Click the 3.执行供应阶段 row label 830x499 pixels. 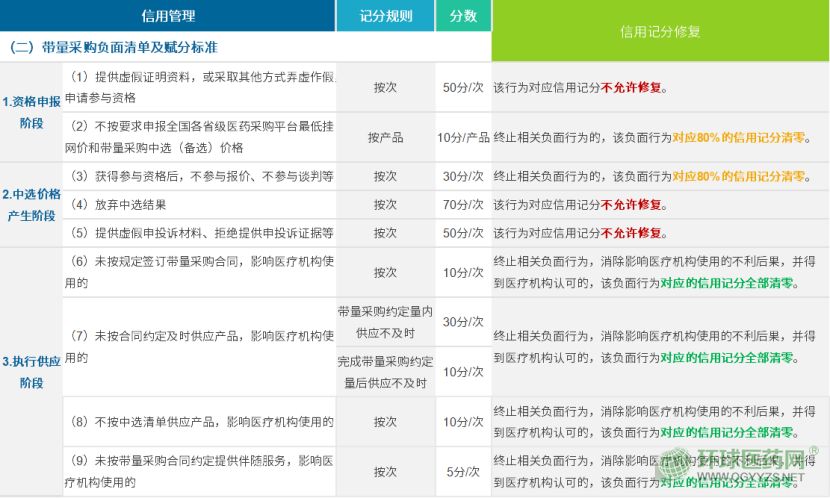point(31,371)
